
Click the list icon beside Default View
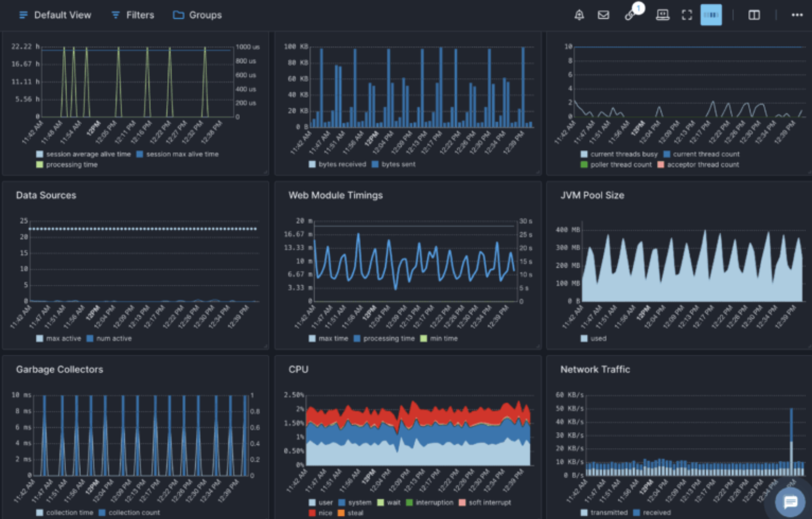(x=23, y=15)
